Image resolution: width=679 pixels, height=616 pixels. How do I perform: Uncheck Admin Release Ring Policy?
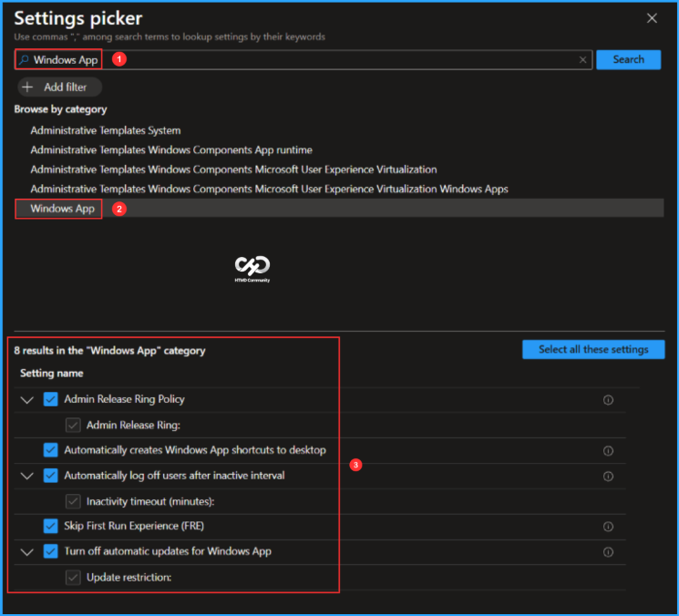(x=51, y=399)
